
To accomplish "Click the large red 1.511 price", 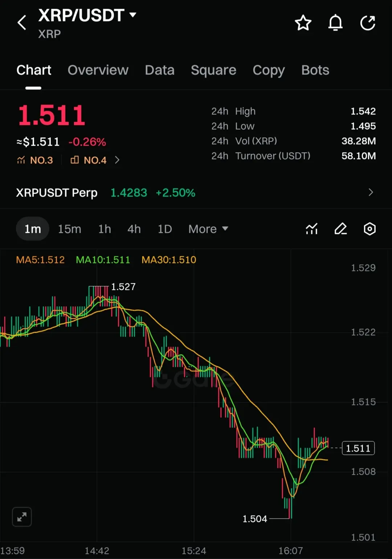I will pos(52,116).
